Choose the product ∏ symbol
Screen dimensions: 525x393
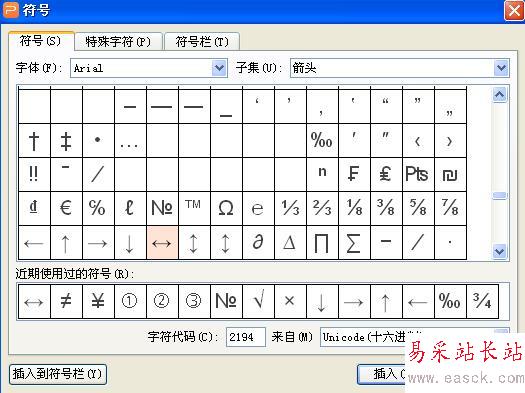point(322,242)
